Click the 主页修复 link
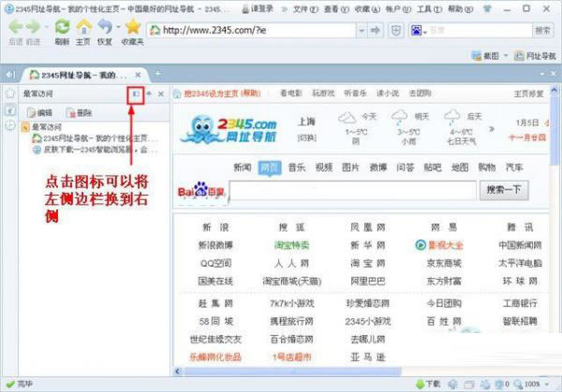 (x=528, y=94)
